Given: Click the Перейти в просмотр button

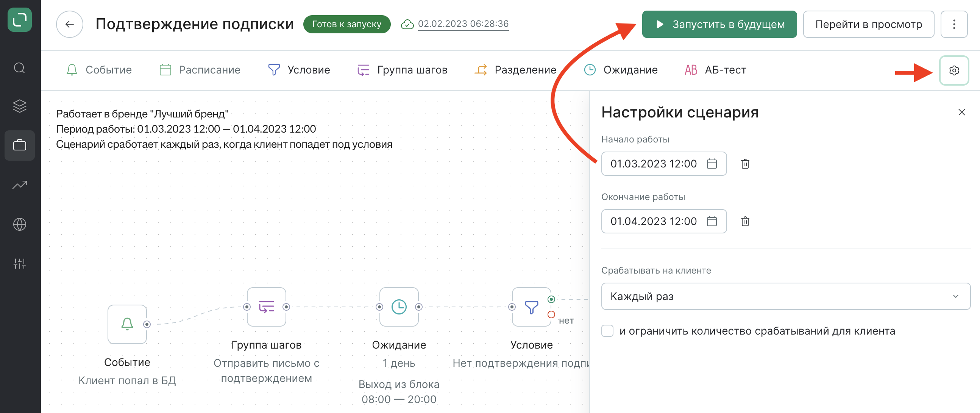Looking at the screenshot, I should (868, 24).
